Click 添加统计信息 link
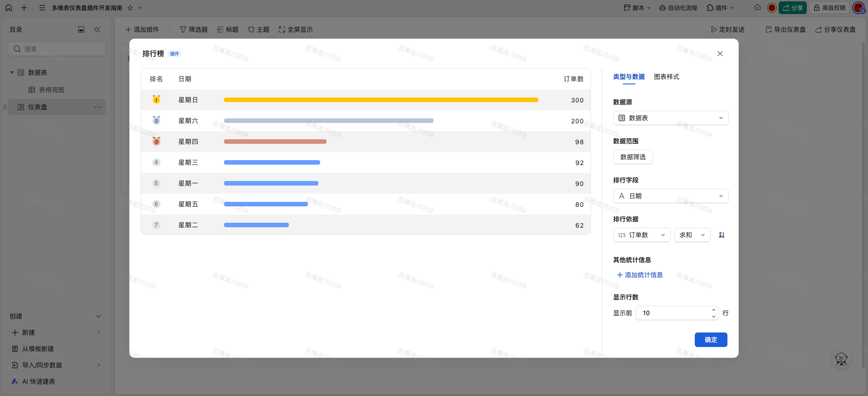868x396 pixels. tap(640, 275)
